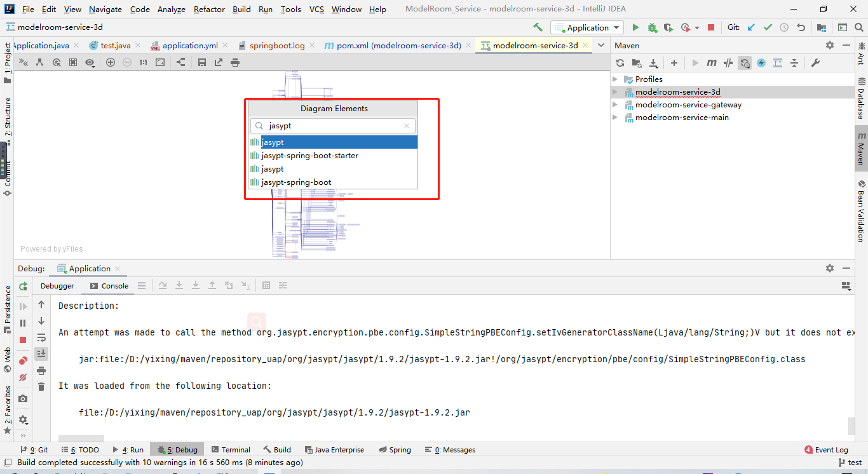This screenshot has height=474, width=868.
Task: Click the jasypt search field
Action: 333,126
